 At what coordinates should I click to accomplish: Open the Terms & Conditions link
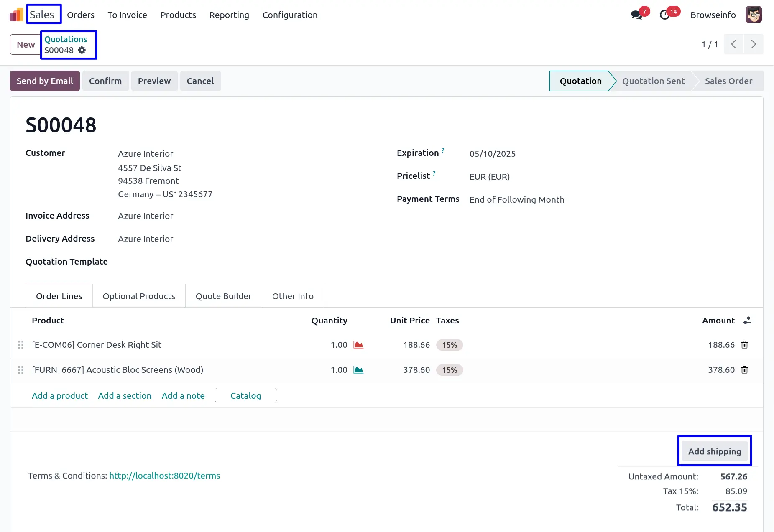[x=164, y=476]
